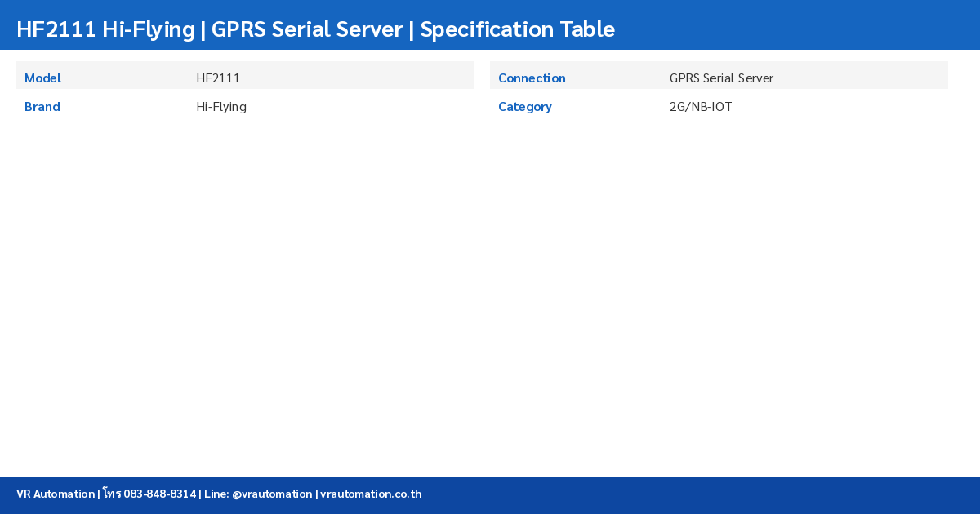Select the 2G/NB-IOT category value
The image size is (980, 514).
[x=701, y=107]
